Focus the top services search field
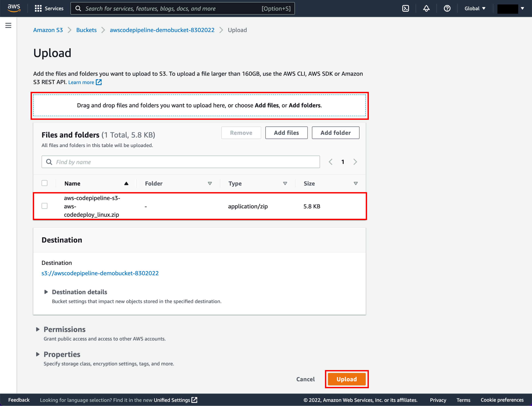This screenshot has height=406, width=532. click(x=183, y=8)
